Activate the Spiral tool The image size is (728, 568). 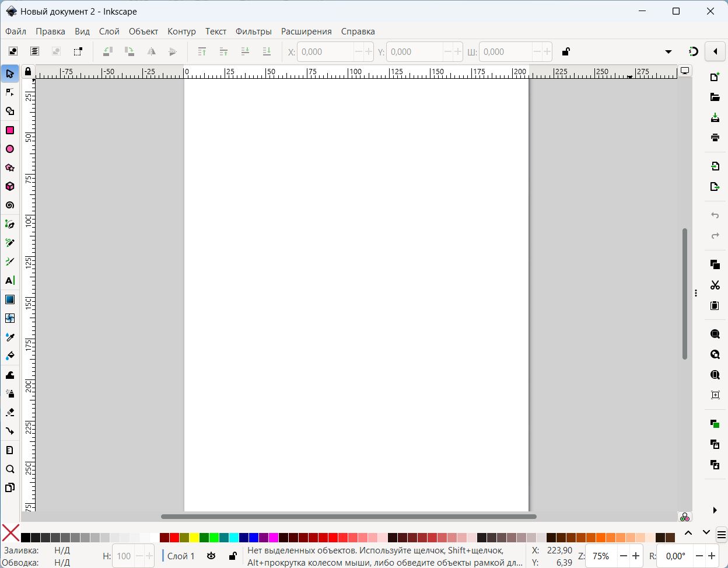10,205
